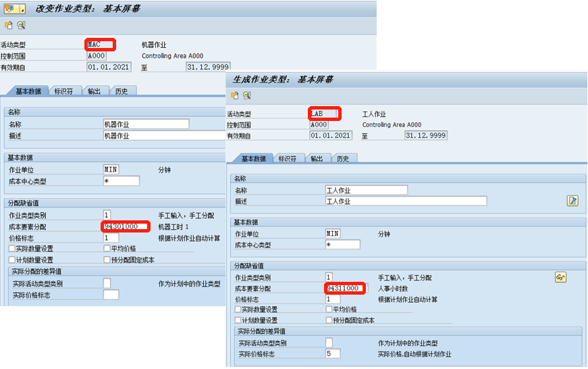The width and height of the screenshot is (588, 369).
Task: Click Controlling Area A000 text in 生成作业类型 window
Action: pyautogui.click(x=392, y=124)
